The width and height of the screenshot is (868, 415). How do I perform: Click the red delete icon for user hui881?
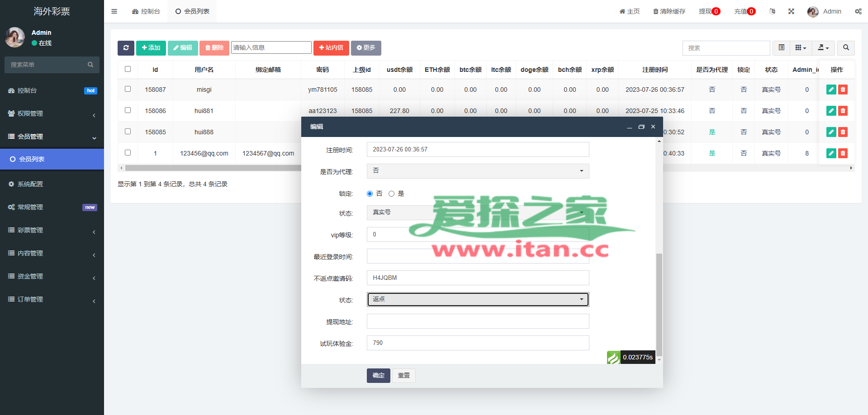843,111
